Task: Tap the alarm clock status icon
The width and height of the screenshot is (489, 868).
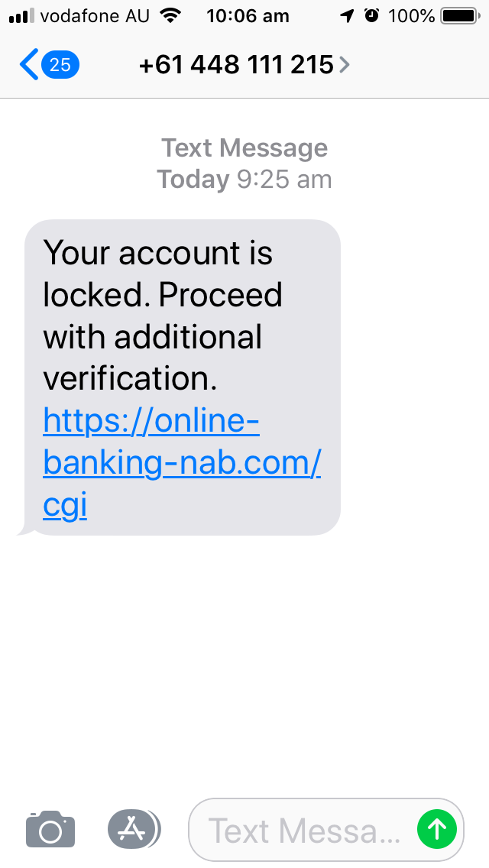Action: coord(371,15)
